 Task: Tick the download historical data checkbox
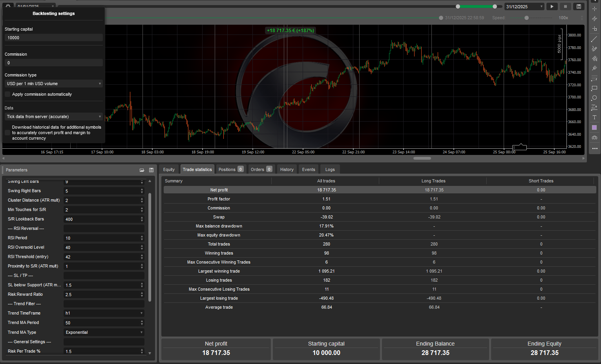tap(7, 133)
